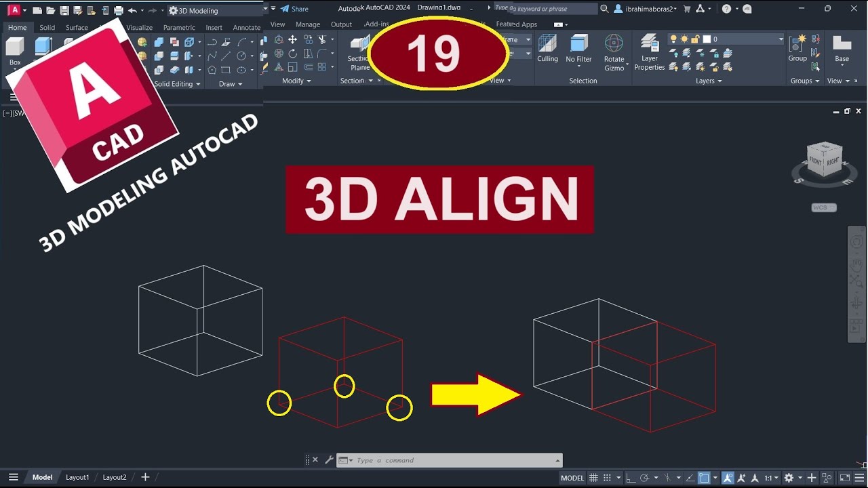Toggle ortho mode in status bar
This screenshot has width=868, height=488.
coord(631,478)
